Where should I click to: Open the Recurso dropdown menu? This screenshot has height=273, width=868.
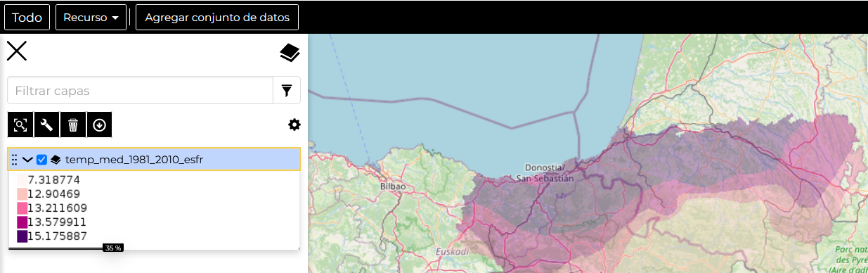(x=91, y=18)
